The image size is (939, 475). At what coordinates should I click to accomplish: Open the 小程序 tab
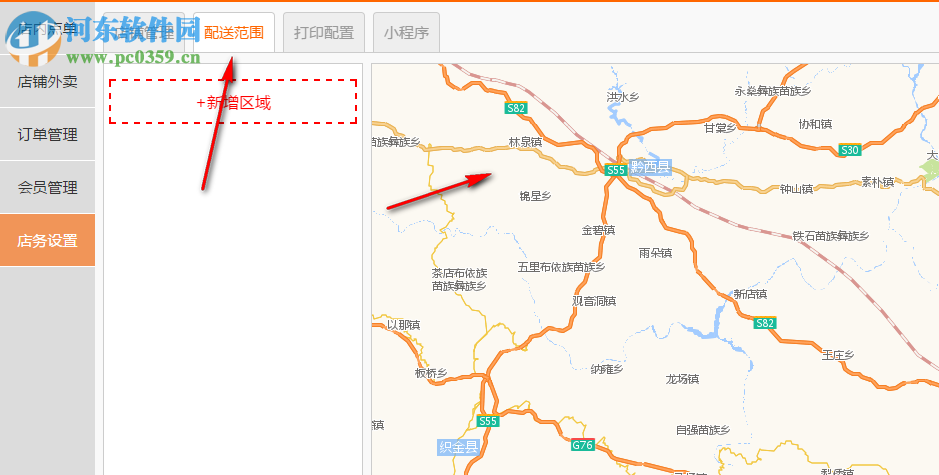407,32
